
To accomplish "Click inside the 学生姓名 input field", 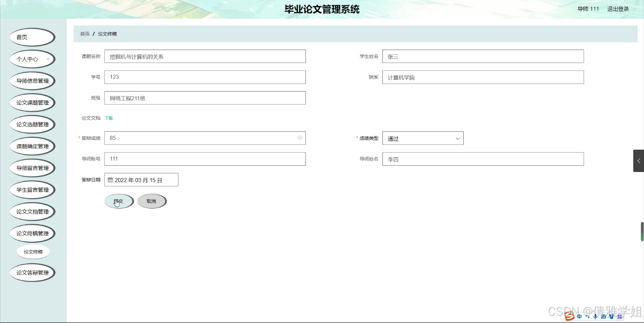I will coord(483,56).
